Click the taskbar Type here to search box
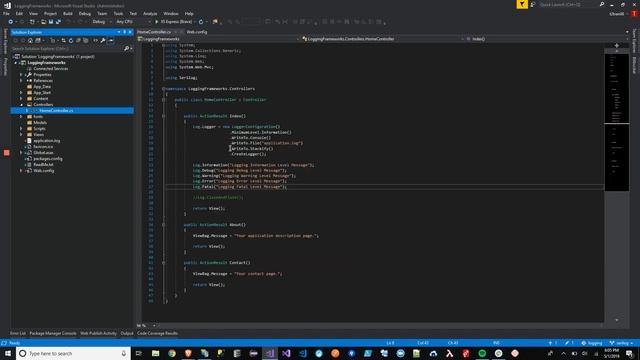The image size is (640, 360). (x=73, y=353)
